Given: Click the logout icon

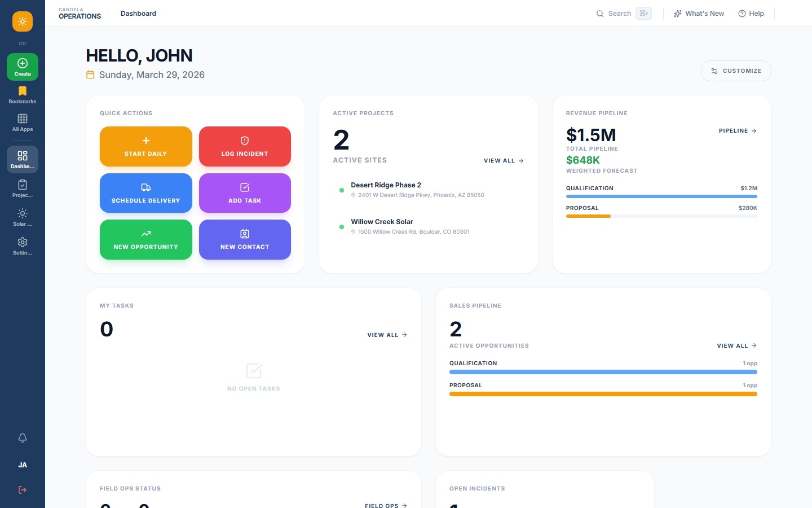Looking at the screenshot, I should [x=23, y=490].
